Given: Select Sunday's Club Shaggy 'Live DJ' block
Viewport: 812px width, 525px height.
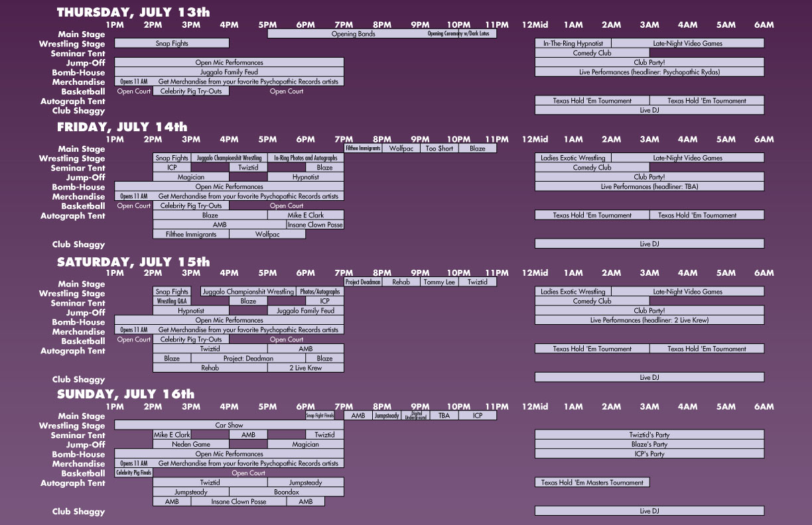Looking at the screenshot, I should pos(649,511).
